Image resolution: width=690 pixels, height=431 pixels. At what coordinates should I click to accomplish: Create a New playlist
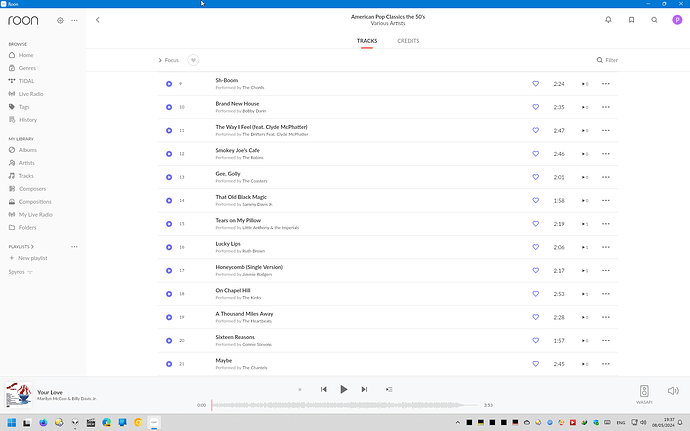[28, 258]
